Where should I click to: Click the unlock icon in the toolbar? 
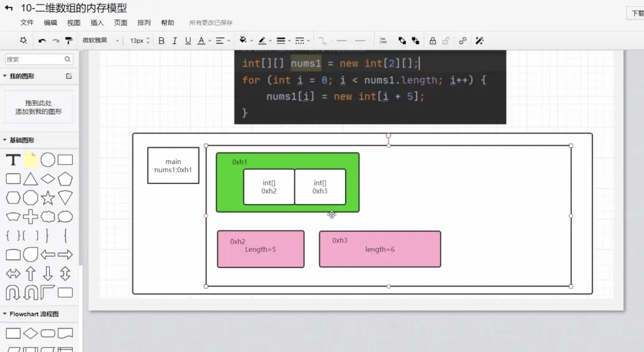446,40
